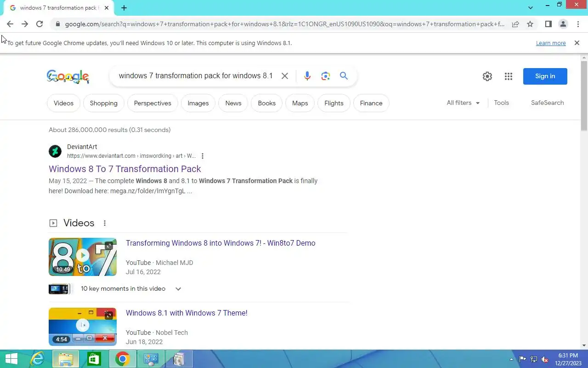Show hidden system tray icons
Screen dimensions: 588x368
[x=512, y=359]
